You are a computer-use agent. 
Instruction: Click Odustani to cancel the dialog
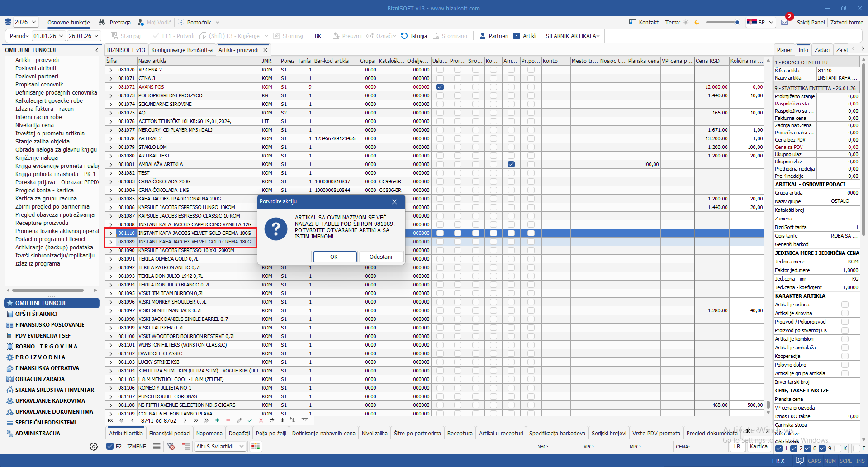(x=380, y=257)
